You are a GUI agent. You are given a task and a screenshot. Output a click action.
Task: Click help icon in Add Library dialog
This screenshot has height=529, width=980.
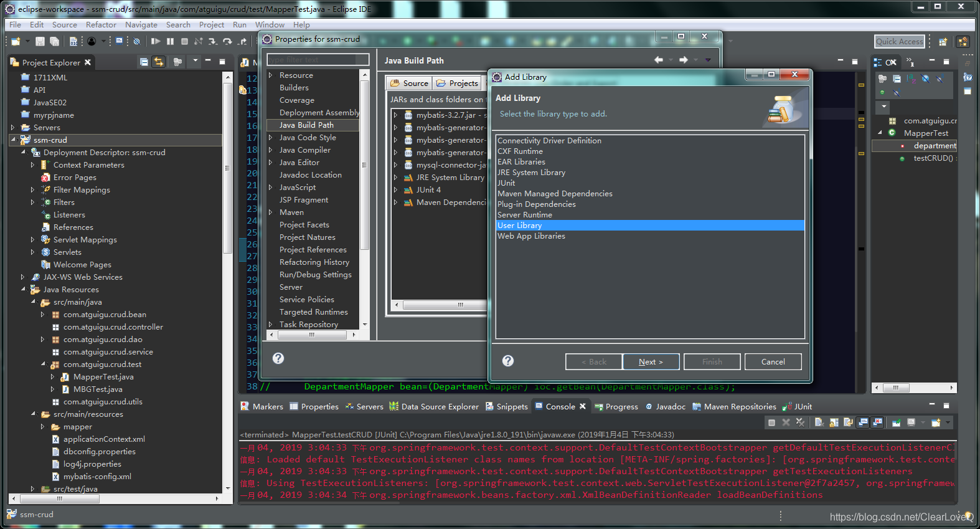[x=508, y=361]
